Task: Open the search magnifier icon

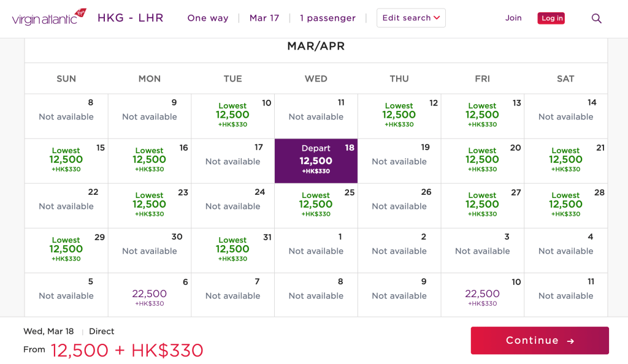Action: point(596,18)
